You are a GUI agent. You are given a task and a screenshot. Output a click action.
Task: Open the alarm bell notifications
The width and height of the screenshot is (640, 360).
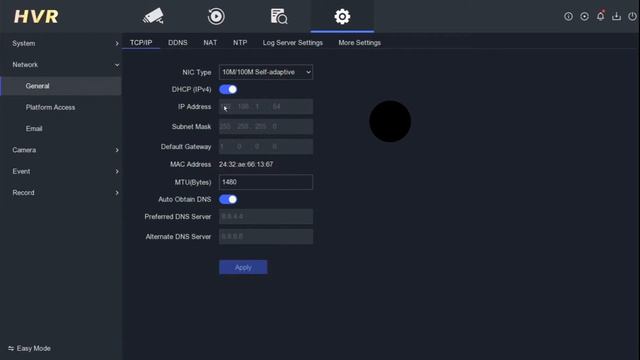click(x=600, y=16)
